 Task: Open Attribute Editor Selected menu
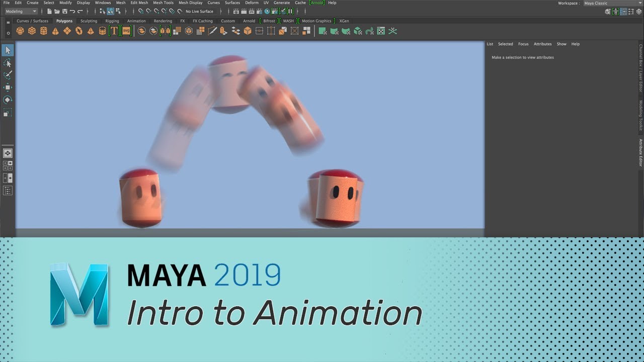(x=506, y=44)
